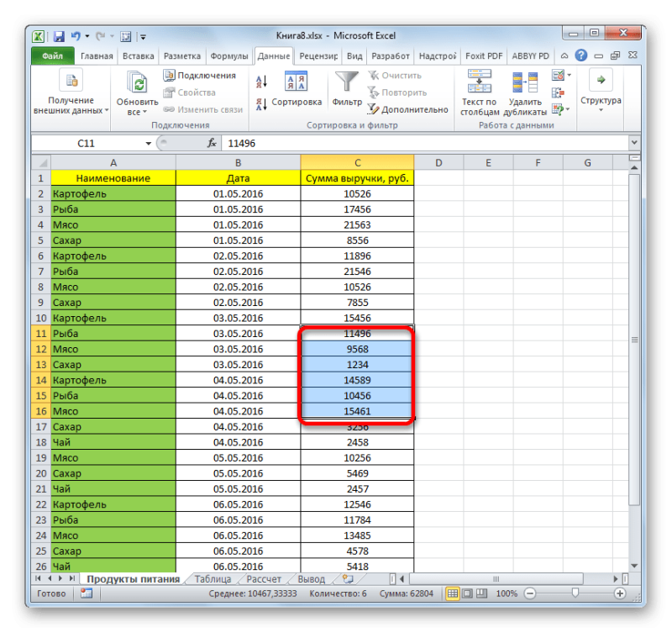Image resolution: width=672 pixels, height=633 pixels.
Task: Switch to sheet Таблица
Action: click(x=213, y=579)
